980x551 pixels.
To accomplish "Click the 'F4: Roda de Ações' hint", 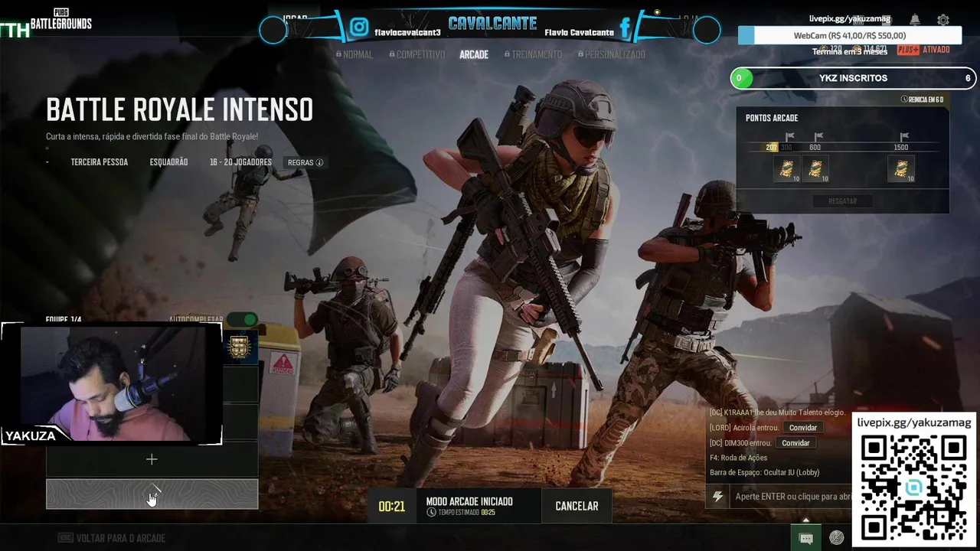I will (738, 458).
